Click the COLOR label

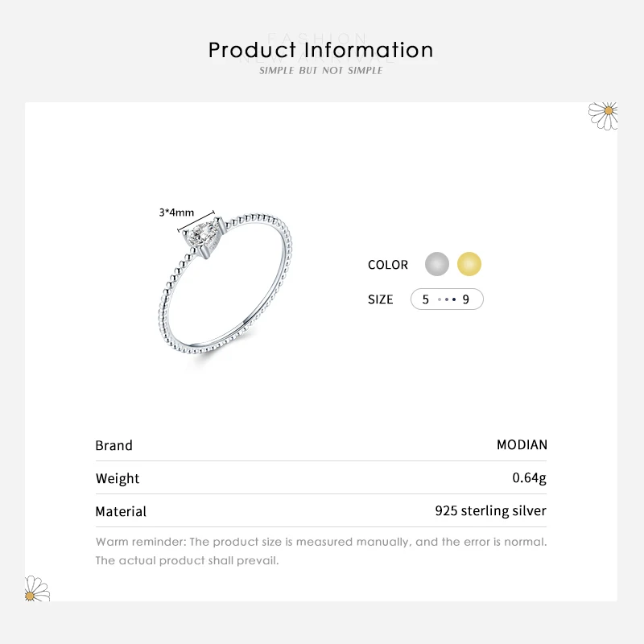point(388,265)
